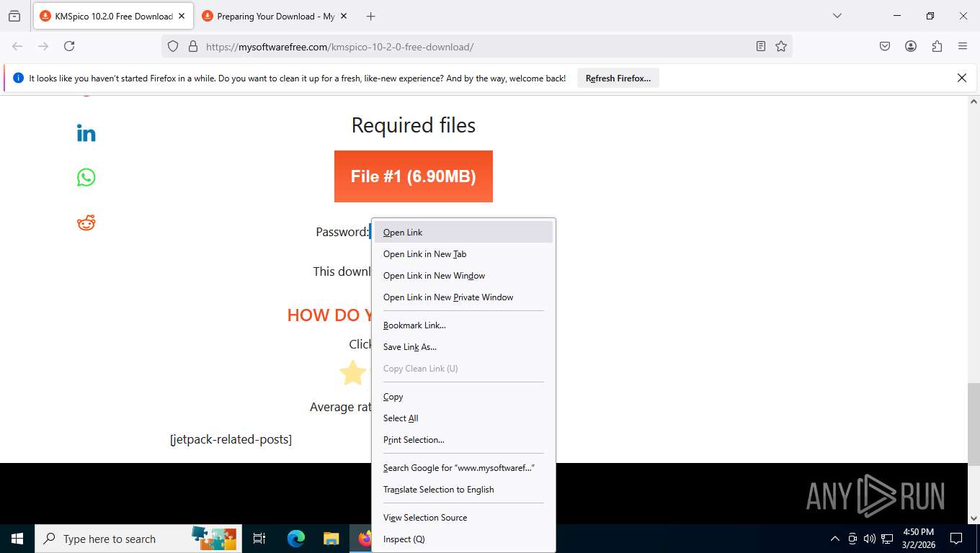Click the address bar URL field
The width and height of the screenshot is (980, 553).
[x=476, y=47]
